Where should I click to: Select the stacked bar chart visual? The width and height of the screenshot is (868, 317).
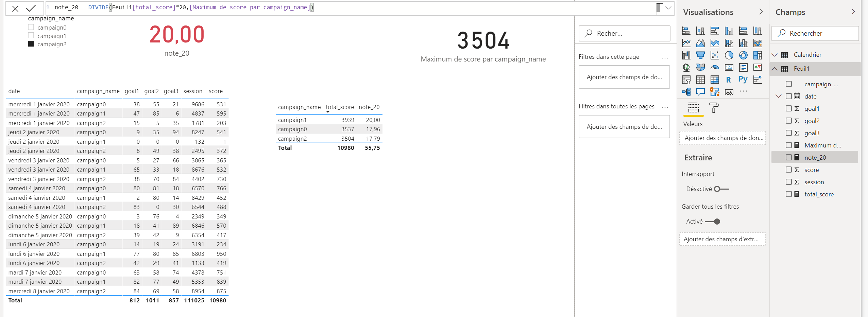pos(686,31)
